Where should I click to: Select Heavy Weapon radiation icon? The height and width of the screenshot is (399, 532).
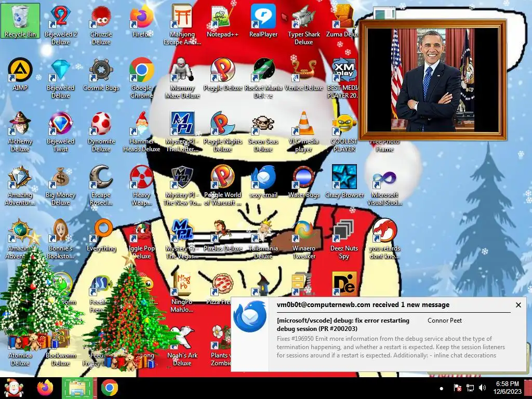point(141,185)
